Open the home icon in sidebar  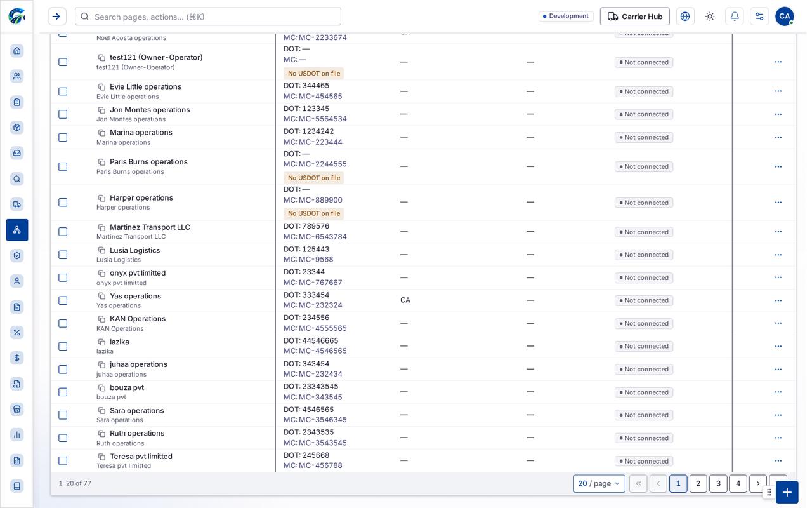point(17,51)
